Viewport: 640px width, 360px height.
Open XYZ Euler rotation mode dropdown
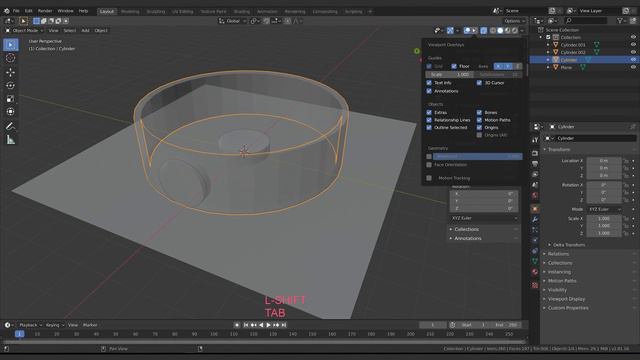605,209
